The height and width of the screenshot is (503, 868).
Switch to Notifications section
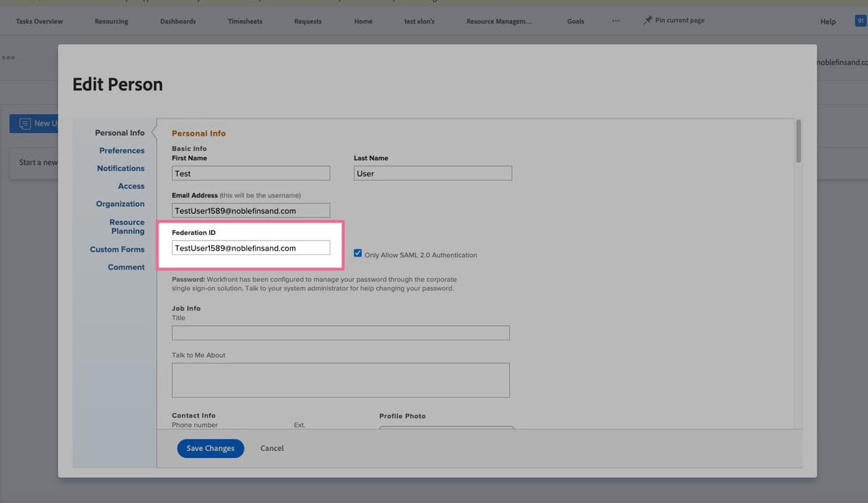121,168
